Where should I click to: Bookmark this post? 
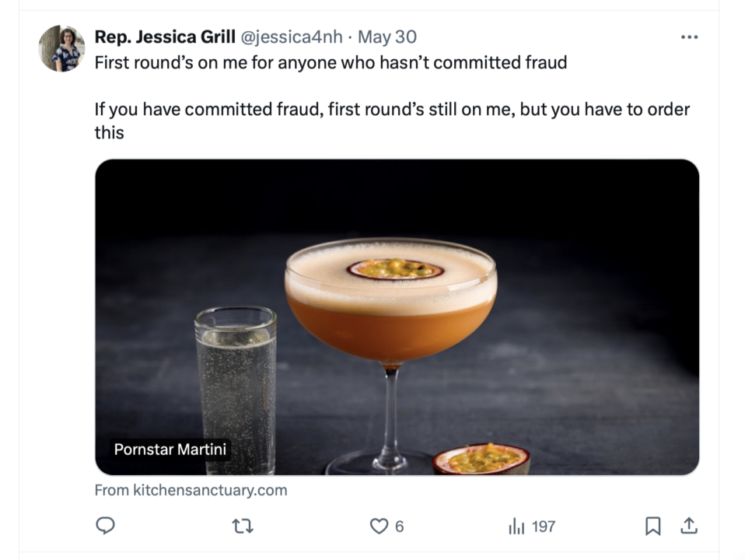pos(652,527)
